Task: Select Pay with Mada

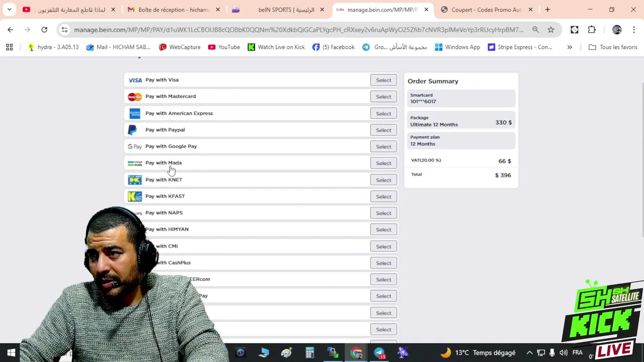Action: (x=383, y=163)
